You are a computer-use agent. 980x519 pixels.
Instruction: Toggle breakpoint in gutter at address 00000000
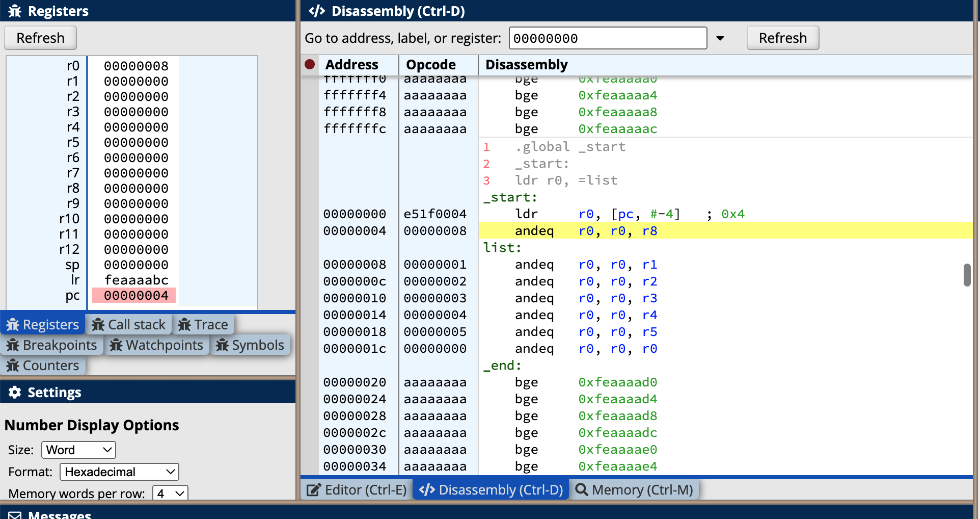pos(310,214)
